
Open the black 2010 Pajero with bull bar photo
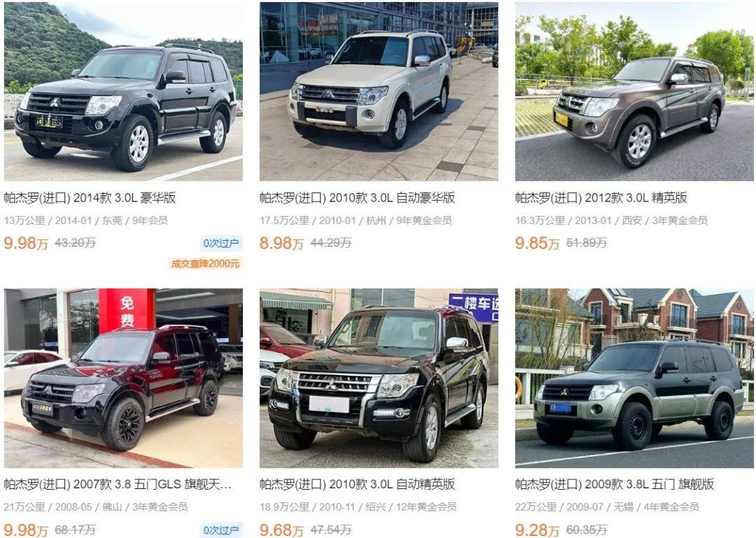click(379, 378)
